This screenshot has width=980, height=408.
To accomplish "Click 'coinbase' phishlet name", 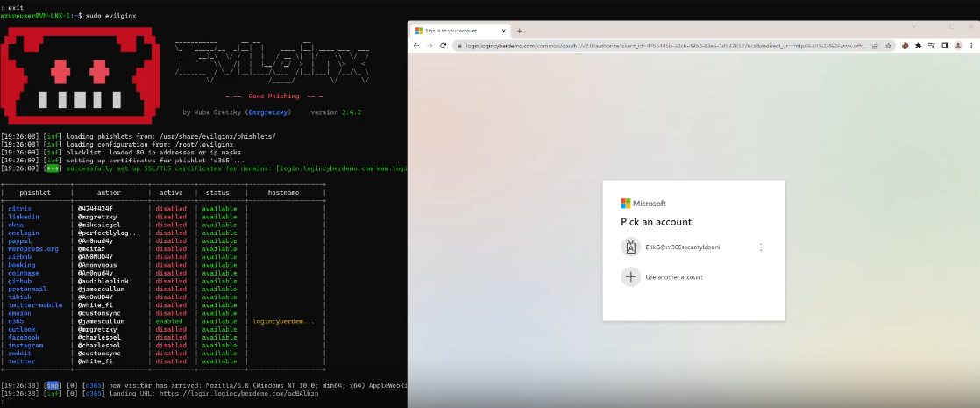I will 24,273.
